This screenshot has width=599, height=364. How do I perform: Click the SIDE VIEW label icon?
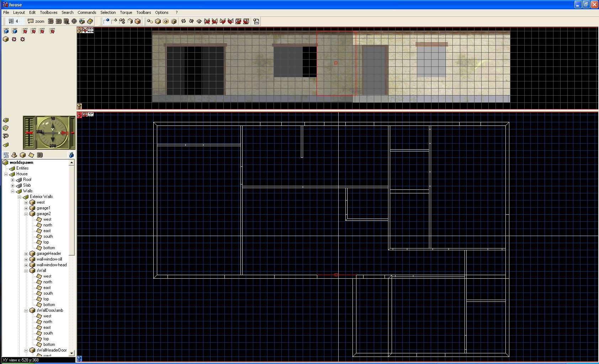click(x=88, y=30)
